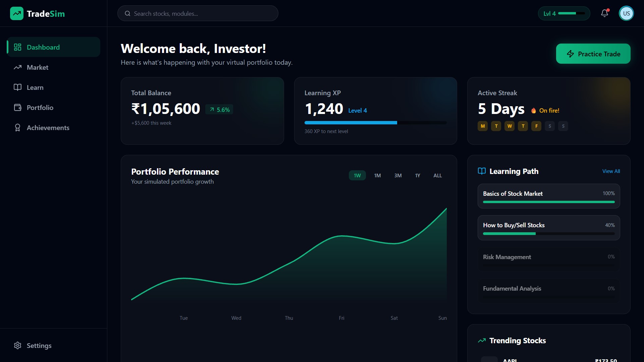Click the Settings gear icon
Screen dimensions: 644x362
(17, 346)
